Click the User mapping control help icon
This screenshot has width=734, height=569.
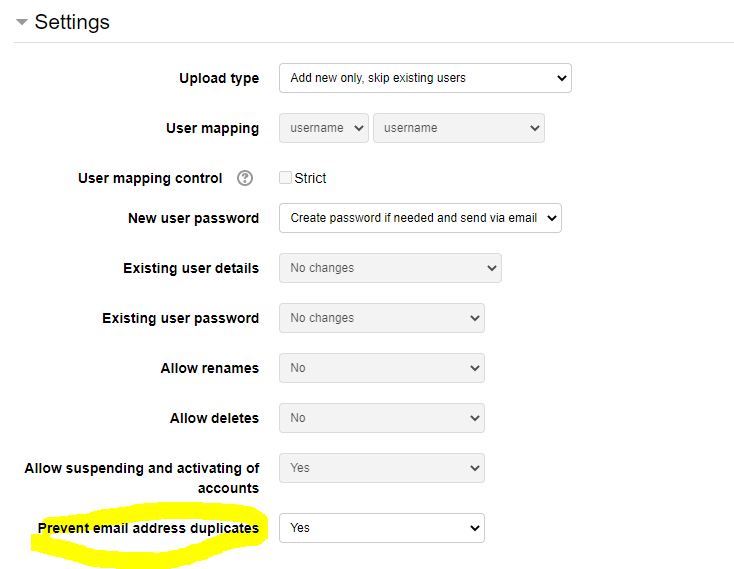tap(245, 178)
